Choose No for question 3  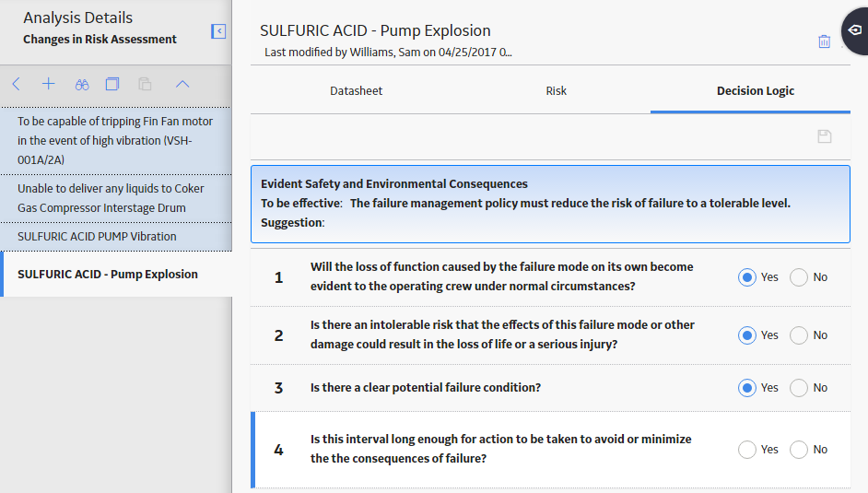coord(799,388)
